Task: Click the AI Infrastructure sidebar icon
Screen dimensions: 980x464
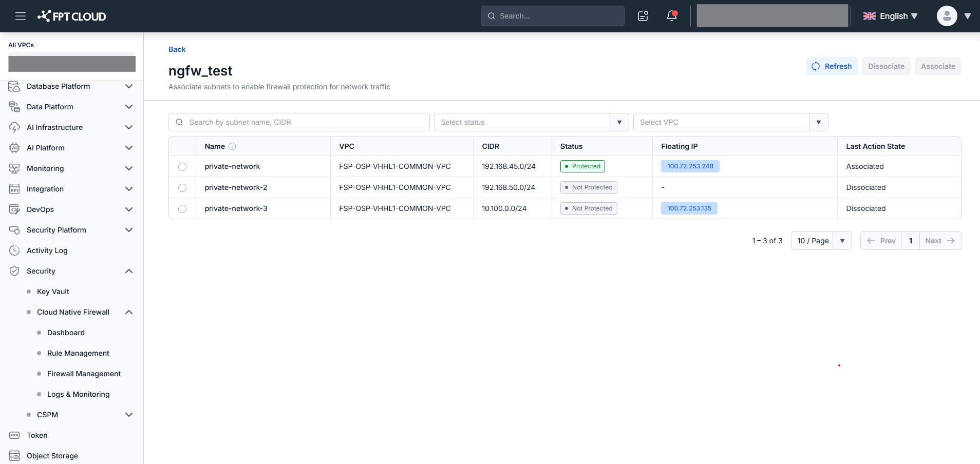Action: [x=14, y=127]
